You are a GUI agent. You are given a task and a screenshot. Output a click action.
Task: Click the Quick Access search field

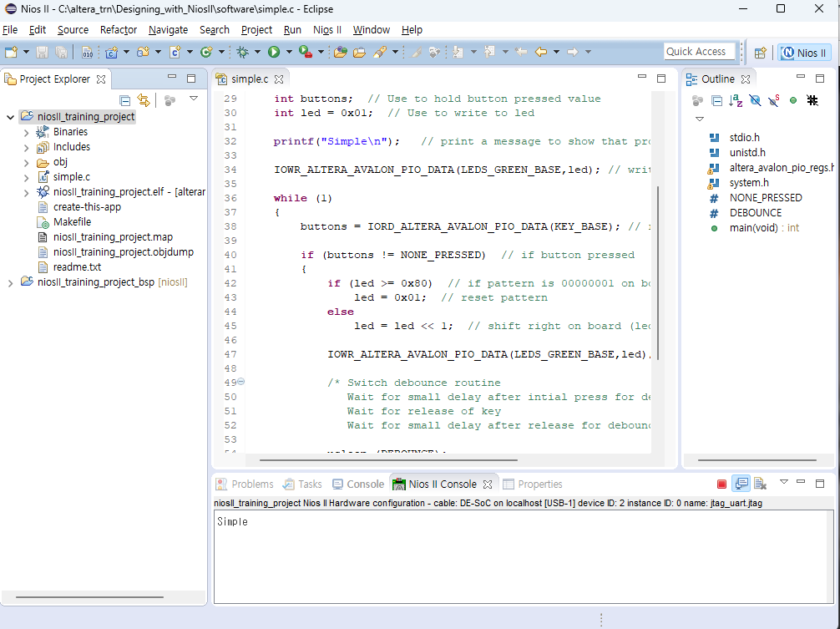699,52
